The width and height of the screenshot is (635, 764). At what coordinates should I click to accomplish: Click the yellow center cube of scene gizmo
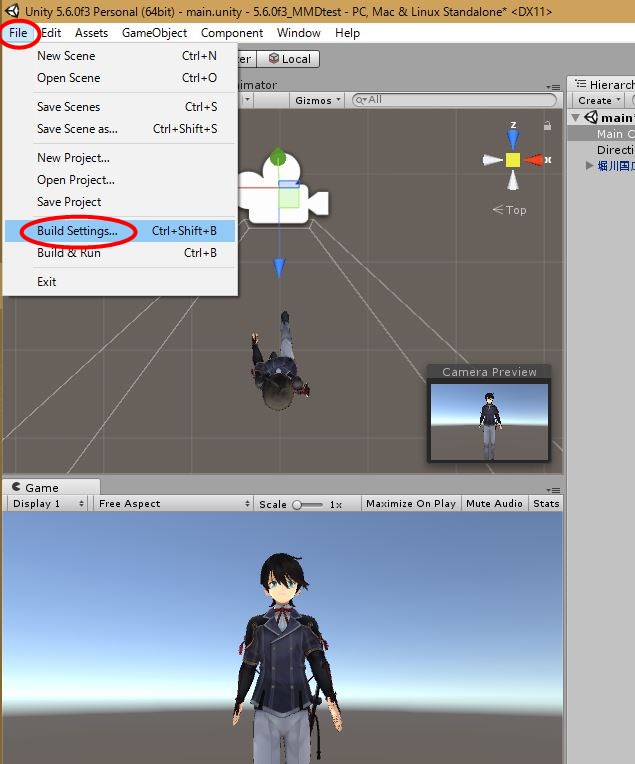513,160
